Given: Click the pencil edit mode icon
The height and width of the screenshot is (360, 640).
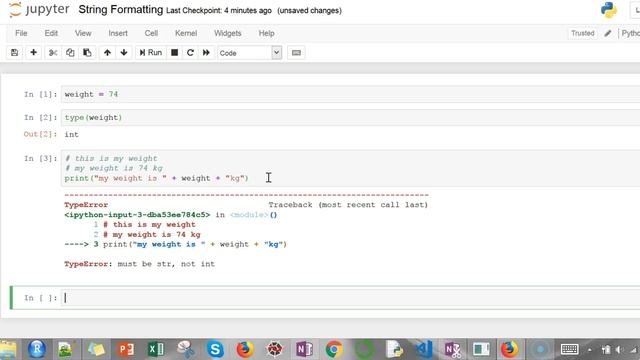Looking at the screenshot, I should (x=608, y=33).
